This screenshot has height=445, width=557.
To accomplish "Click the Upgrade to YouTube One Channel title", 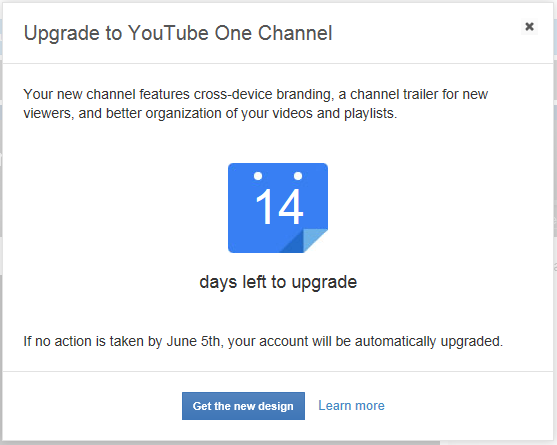I will click(178, 33).
